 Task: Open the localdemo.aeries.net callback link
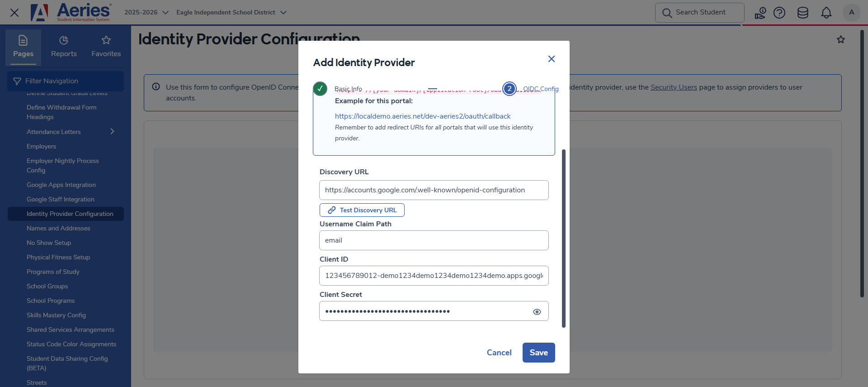click(422, 116)
